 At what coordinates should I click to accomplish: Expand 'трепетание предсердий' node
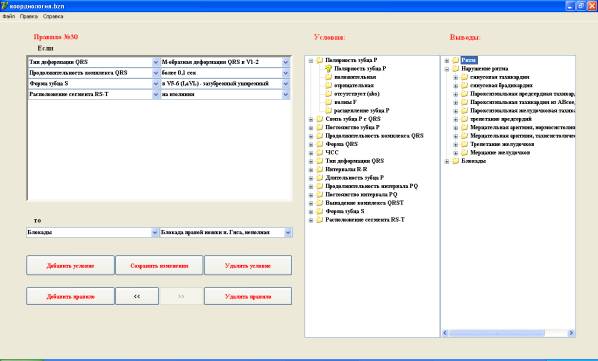[455, 119]
